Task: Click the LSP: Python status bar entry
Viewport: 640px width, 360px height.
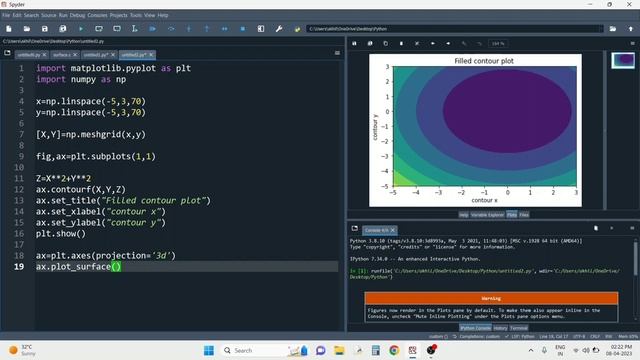Action: coord(520,337)
